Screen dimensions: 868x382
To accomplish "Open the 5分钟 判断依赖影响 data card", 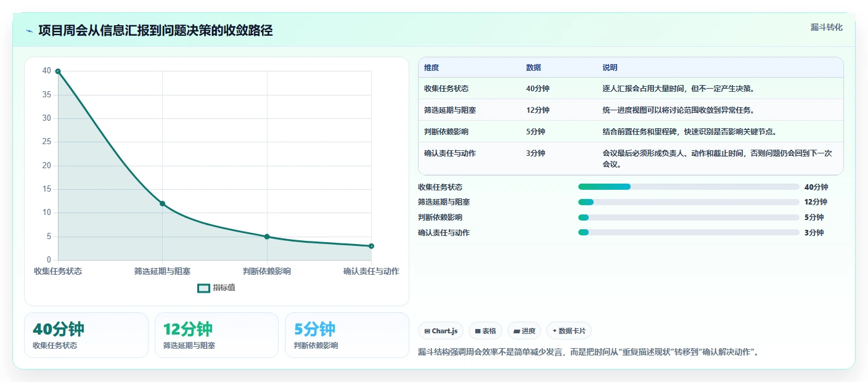I will (347, 335).
